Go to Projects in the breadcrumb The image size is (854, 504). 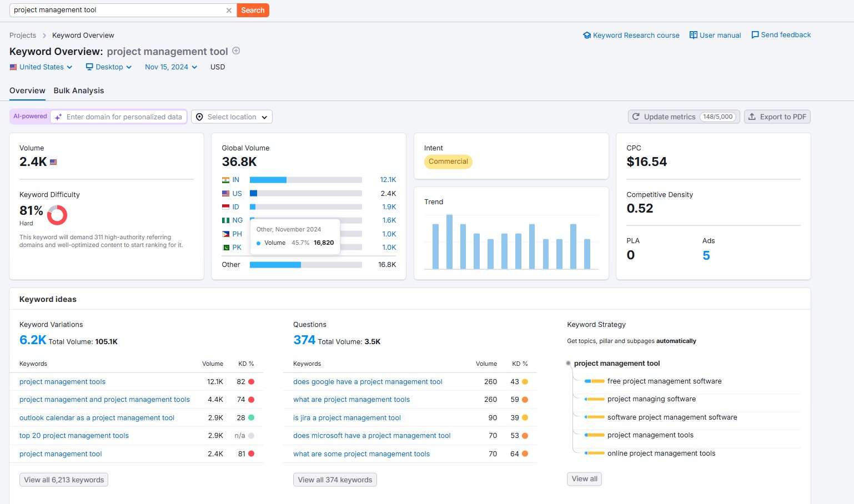(x=23, y=36)
